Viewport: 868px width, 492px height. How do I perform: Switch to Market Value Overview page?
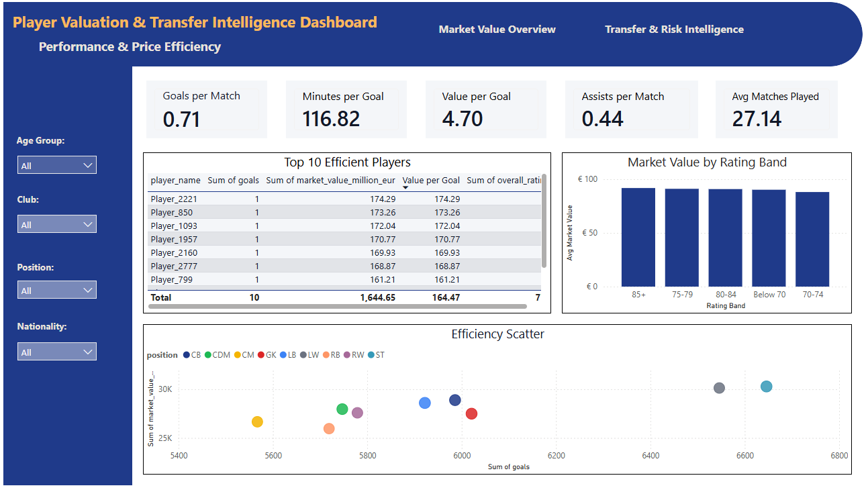497,30
